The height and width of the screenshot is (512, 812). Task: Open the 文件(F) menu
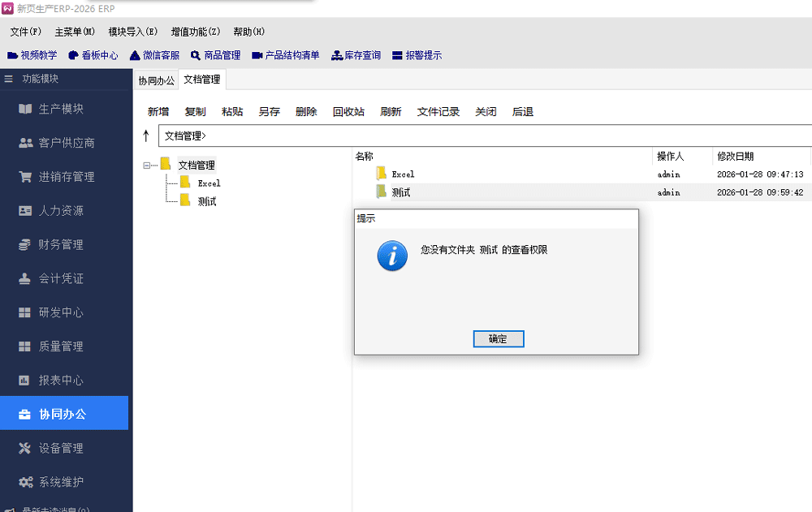26,32
